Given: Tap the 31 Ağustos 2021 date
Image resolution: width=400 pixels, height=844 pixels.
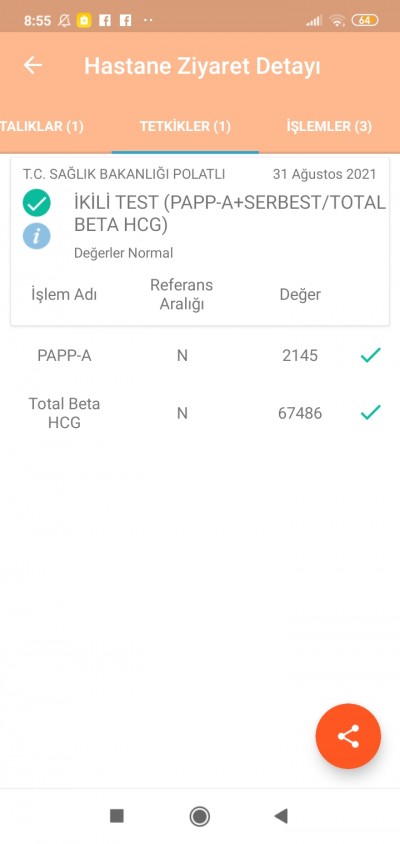Looking at the screenshot, I should pyautogui.click(x=324, y=174).
